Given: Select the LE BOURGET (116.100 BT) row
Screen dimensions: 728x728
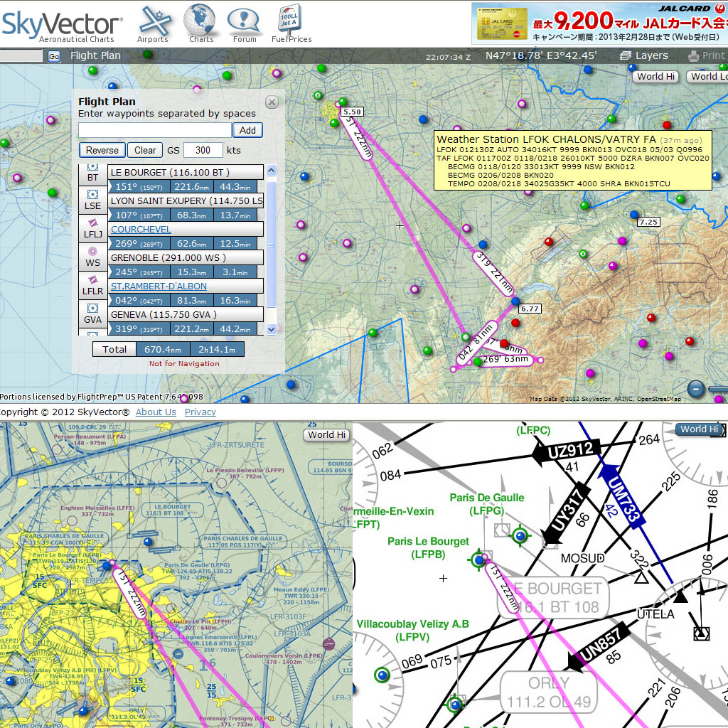Looking at the screenshot, I should 186,172.
